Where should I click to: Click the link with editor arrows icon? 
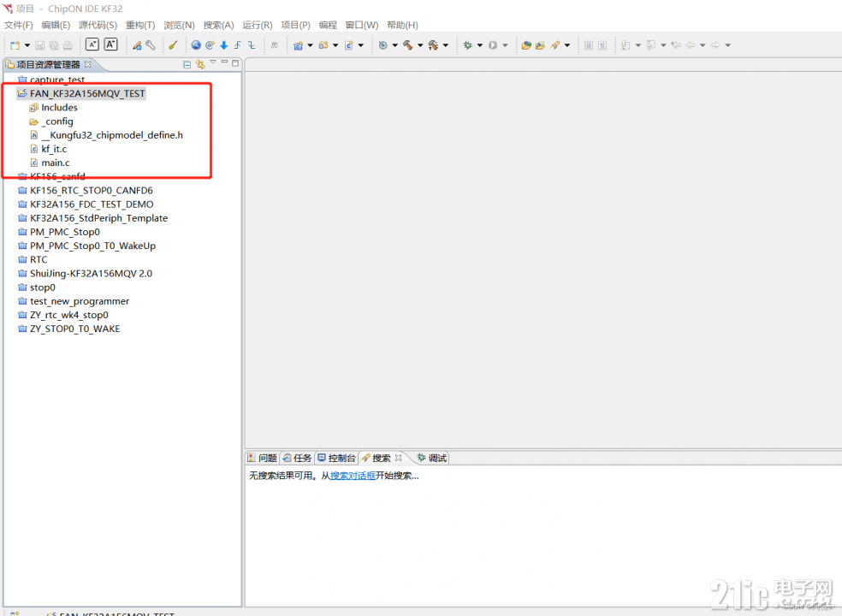[200, 64]
